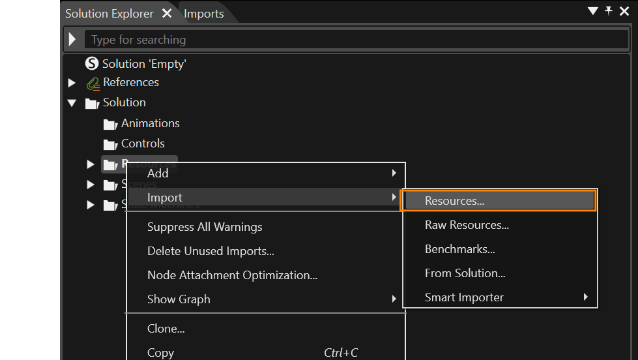The image size is (638, 360).
Task: Click the pin icon of the panel
Action: 609,11
